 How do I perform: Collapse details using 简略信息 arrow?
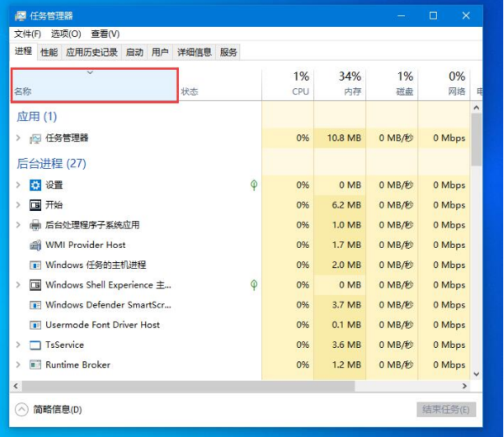click(x=22, y=409)
